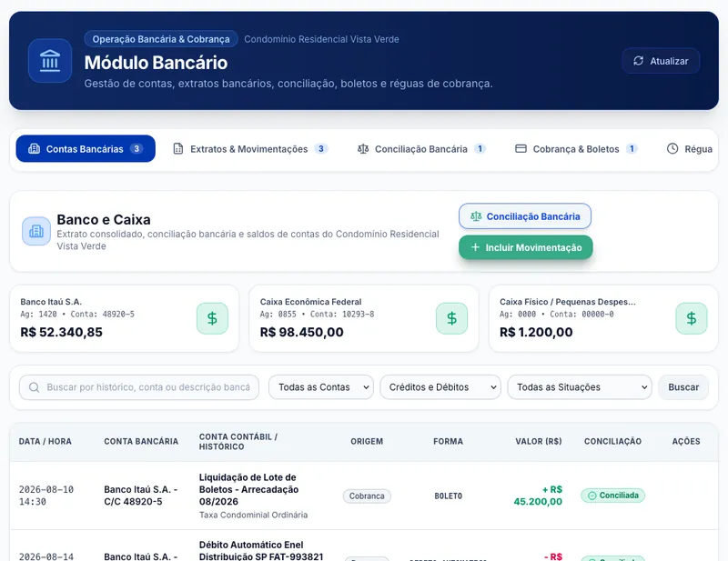Click the building icon on Contas Bancárias tab
Viewport: 728px width, 561px height.
34,148
